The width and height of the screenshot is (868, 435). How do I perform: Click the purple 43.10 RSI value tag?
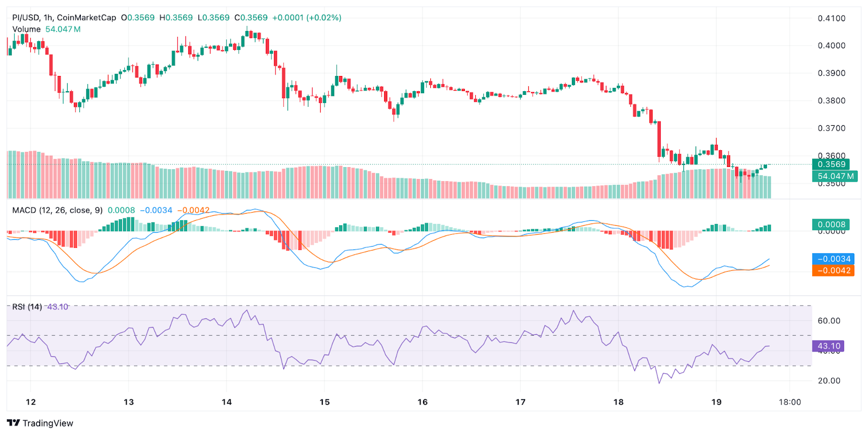click(828, 346)
